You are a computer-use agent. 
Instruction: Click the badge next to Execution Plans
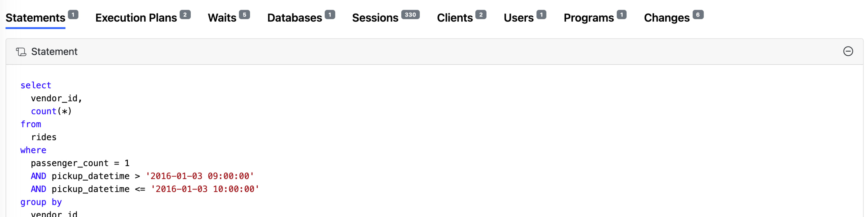click(x=185, y=14)
